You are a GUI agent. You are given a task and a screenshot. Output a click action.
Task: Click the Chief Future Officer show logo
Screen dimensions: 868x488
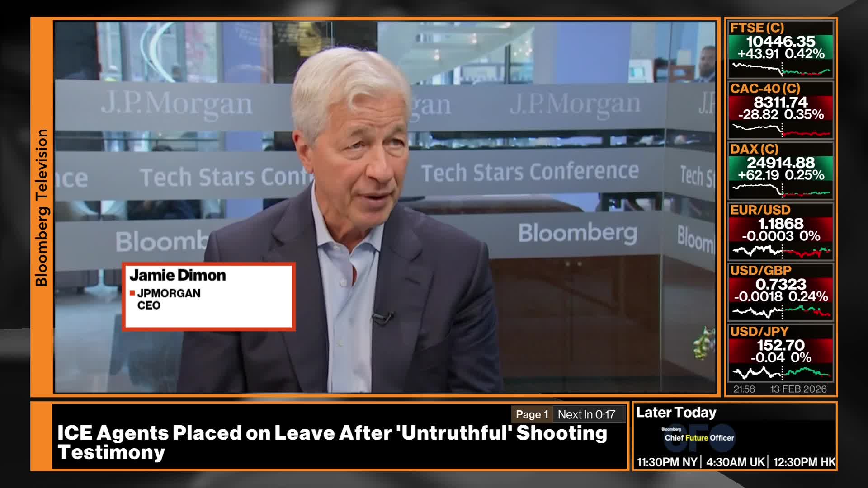click(x=699, y=437)
